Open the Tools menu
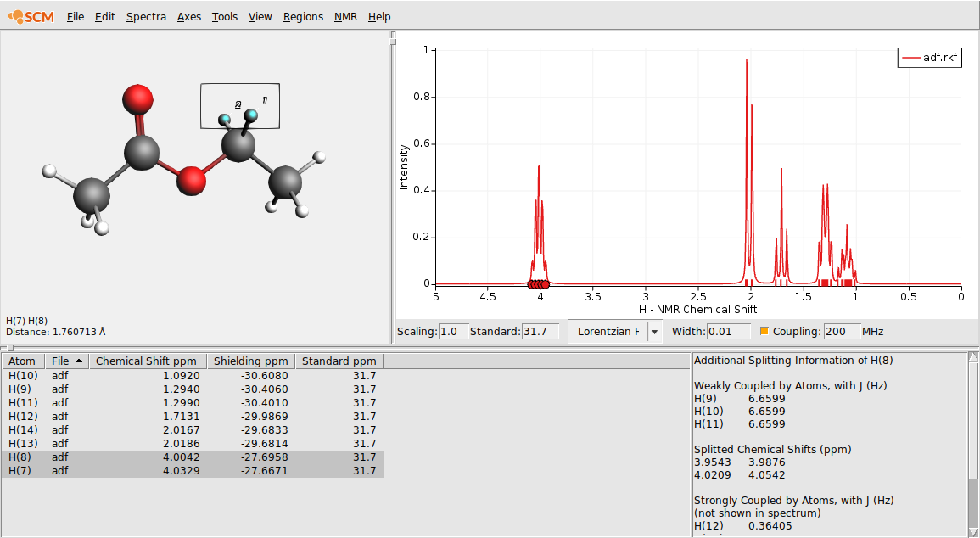 [x=224, y=17]
